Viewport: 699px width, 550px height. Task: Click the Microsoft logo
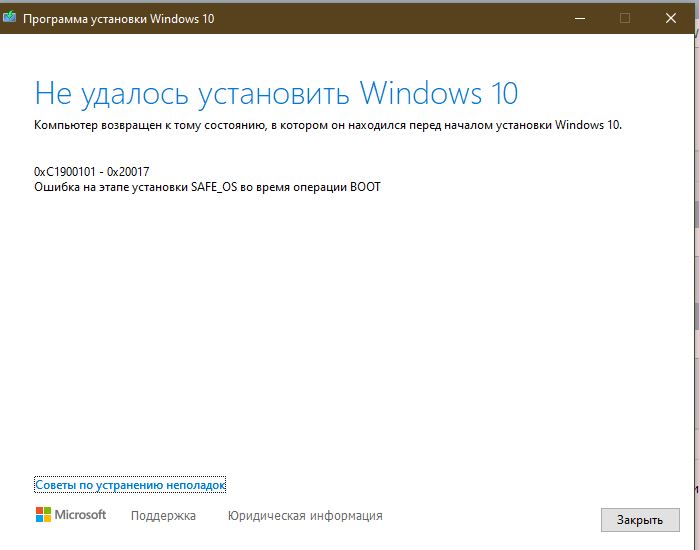[x=71, y=515]
